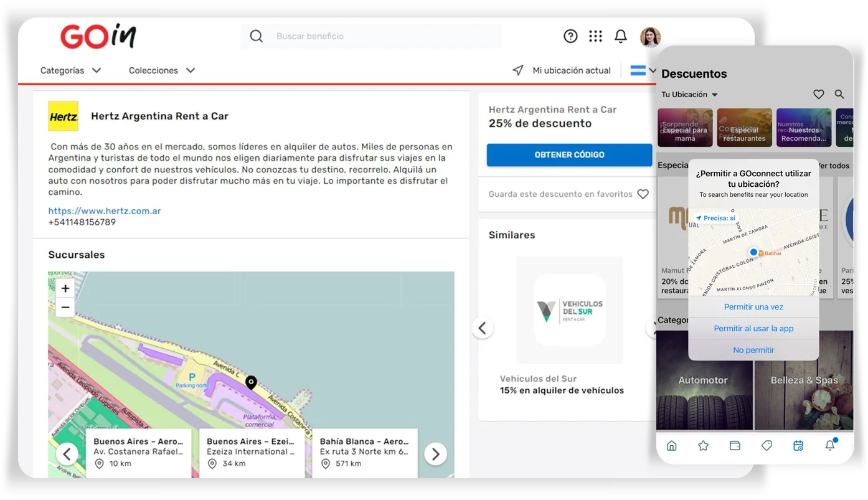Image resolution: width=868 pixels, height=500 pixels.
Task: Zoom out on the Sucursales map
Action: point(65,307)
